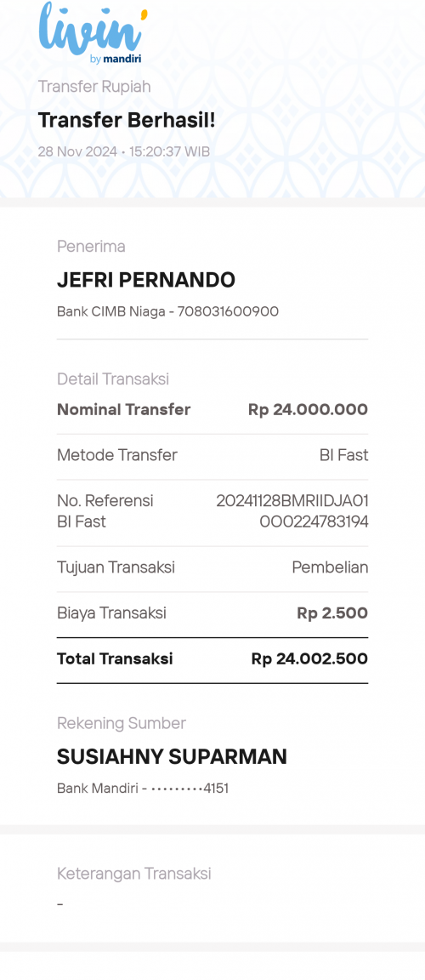Select the Rp 24.000.000 nominal amount
The image size is (425, 980).
pos(309,410)
